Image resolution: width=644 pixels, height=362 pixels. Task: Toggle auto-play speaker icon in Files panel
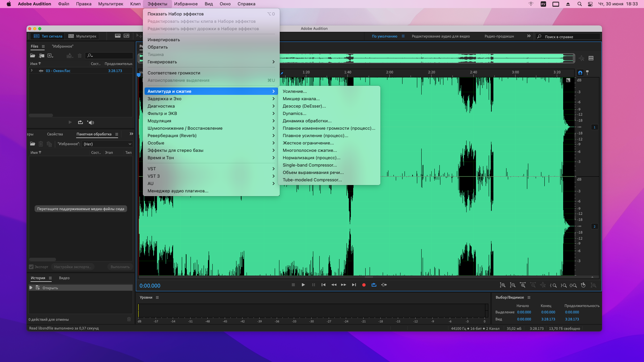click(x=91, y=122)
